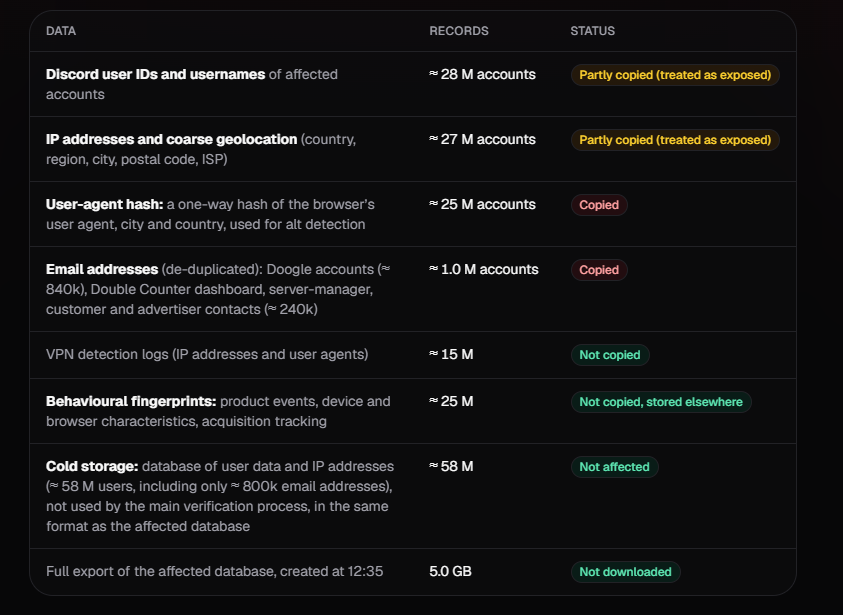Image resolution: width=843 pixels, height=615 pixels.
Task: Select 'IP addresses and coarse geolocation' text
Action: coord(172,139)
